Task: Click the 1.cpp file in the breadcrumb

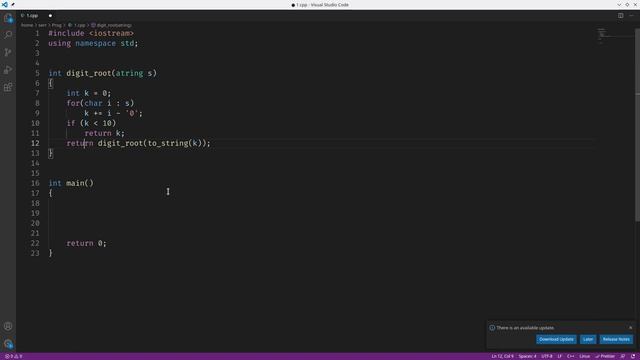Action: (77, 25)
